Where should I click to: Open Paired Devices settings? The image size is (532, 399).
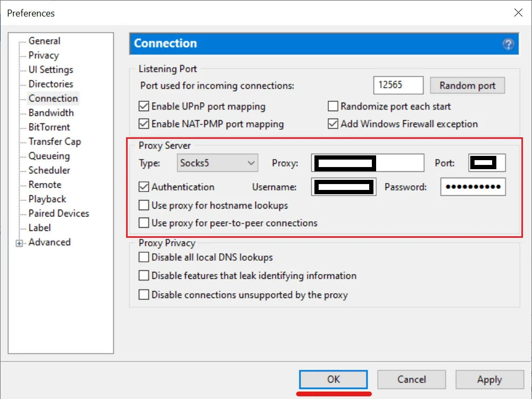(x=59, y=213)
